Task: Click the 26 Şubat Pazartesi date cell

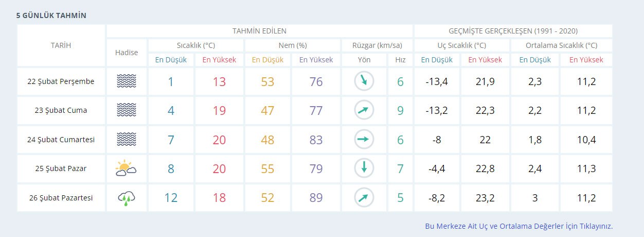Action: [61, 197]
